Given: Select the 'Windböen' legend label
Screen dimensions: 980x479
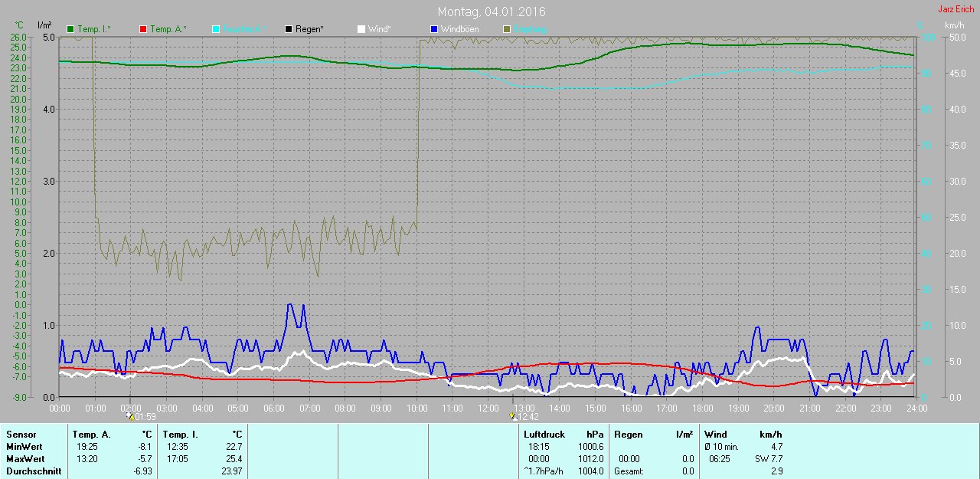Looking at the screenshot, I should coord(459,29).
